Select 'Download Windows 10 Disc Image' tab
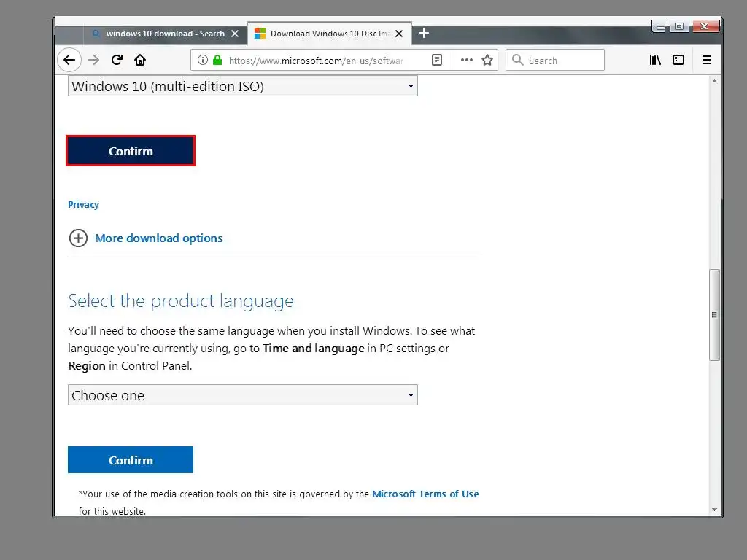Image resolution: width=747 pixels, height=560 pixels. coord(330,34)
